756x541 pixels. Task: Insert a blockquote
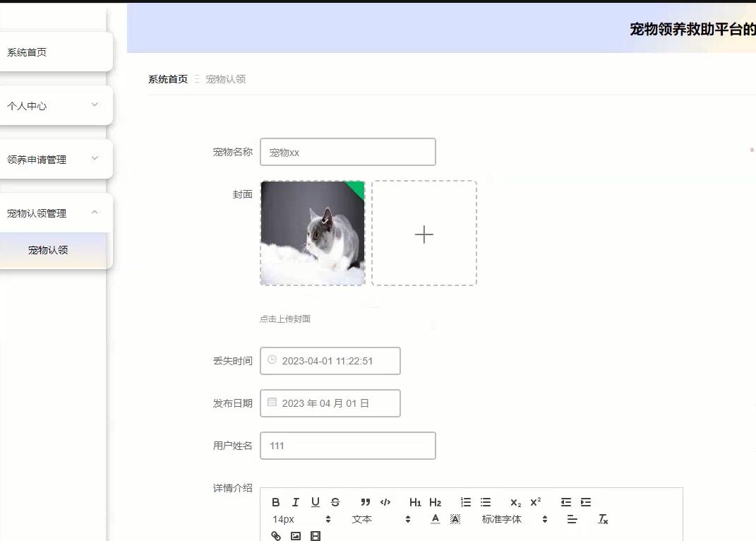(x=365, y=502)
